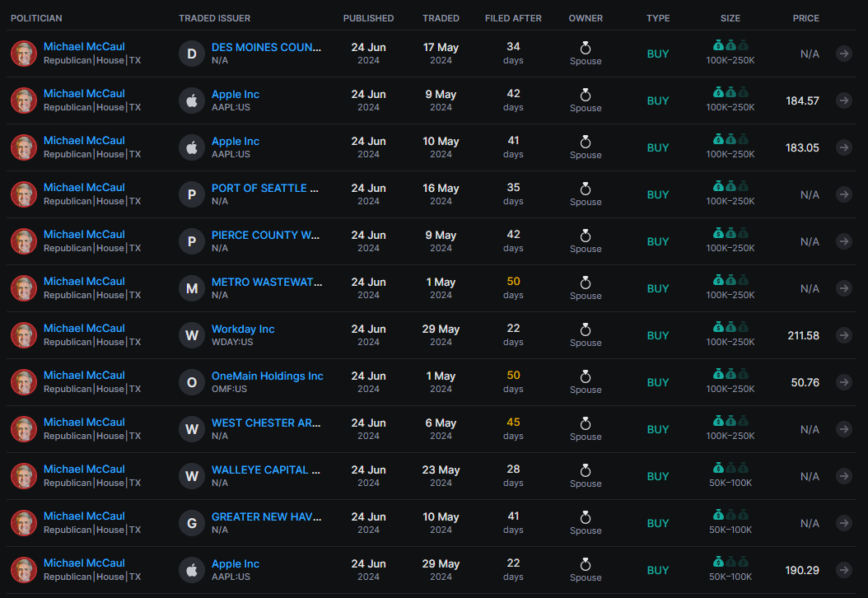Screen dimensions: 868x598
Task: Open Workday Inc issuer link
Action: pyautogui.click(x=243, y=329)
